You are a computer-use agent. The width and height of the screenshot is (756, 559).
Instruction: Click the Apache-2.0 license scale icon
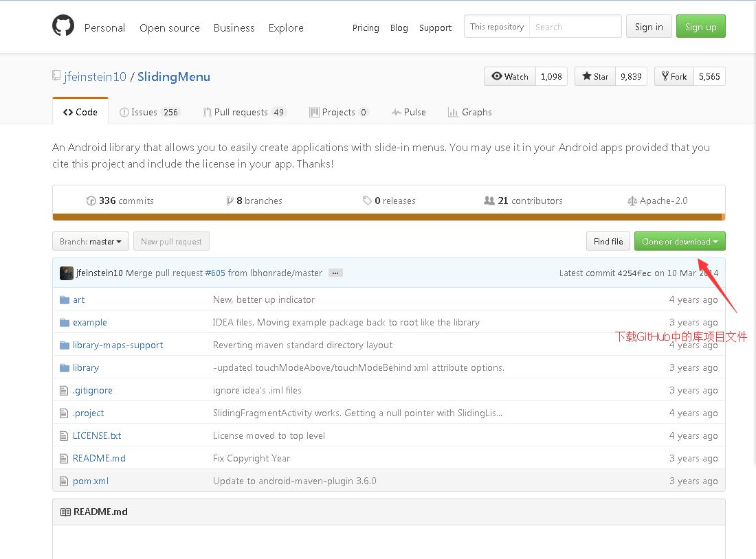(632, 201)
